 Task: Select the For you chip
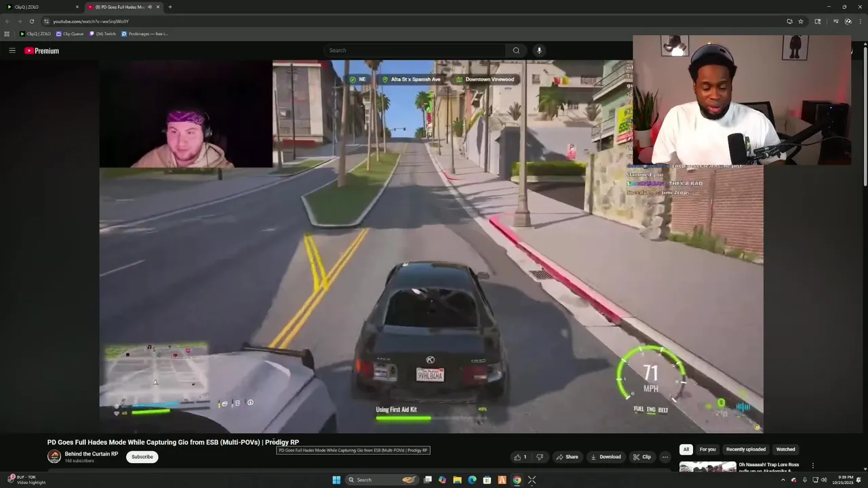(707, 449)
